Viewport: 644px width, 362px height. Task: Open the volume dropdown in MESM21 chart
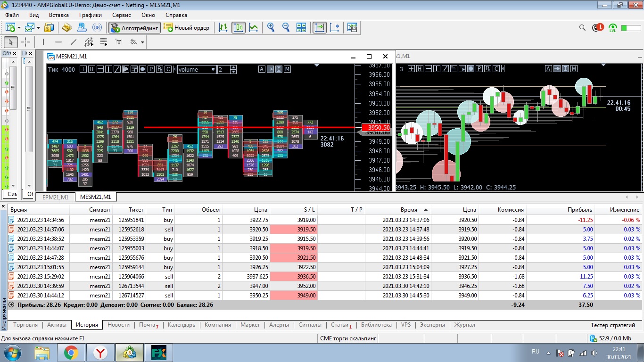coord(197,69)
